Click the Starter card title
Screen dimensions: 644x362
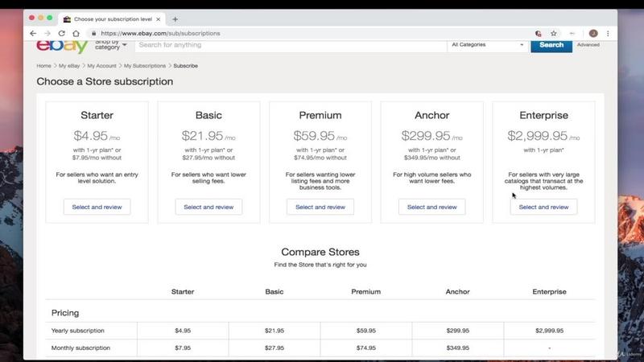[x=97, y=115]
